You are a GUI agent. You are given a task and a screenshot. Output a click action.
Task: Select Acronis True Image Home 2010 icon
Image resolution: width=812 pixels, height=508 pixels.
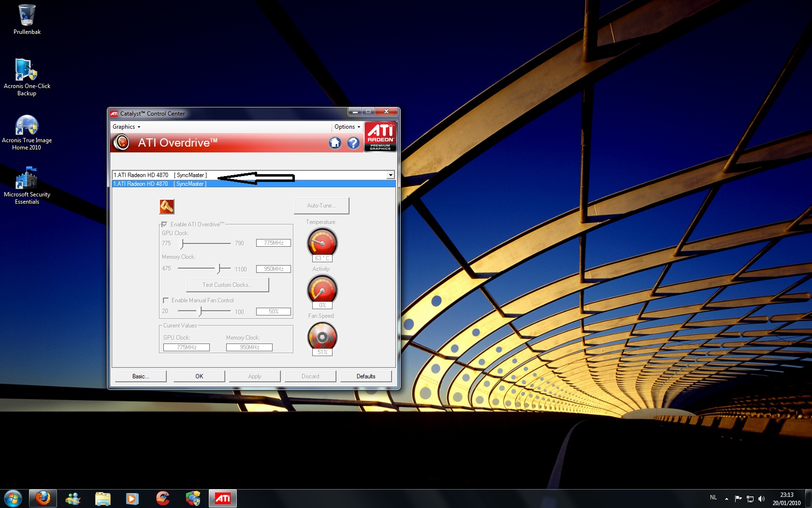click(x=27, y=132)
